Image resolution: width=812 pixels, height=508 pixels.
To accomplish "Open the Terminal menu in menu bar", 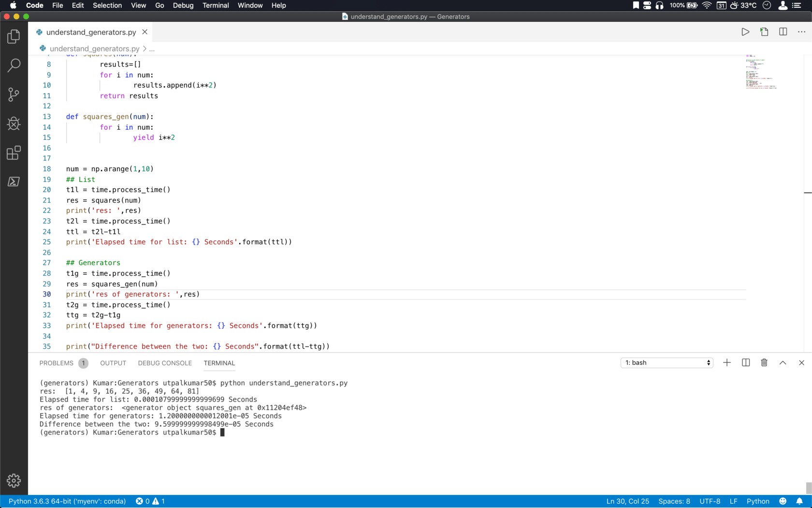I will tap(216, 5).
